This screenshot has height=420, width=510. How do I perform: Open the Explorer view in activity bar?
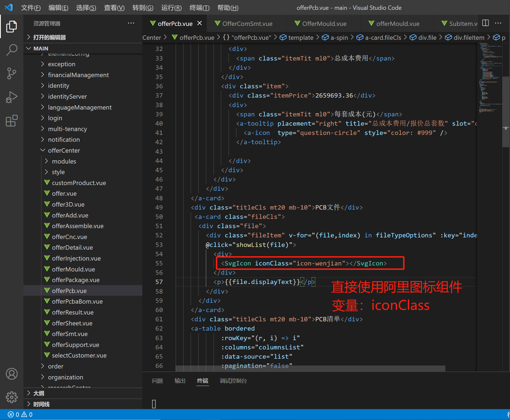(11, 26)
